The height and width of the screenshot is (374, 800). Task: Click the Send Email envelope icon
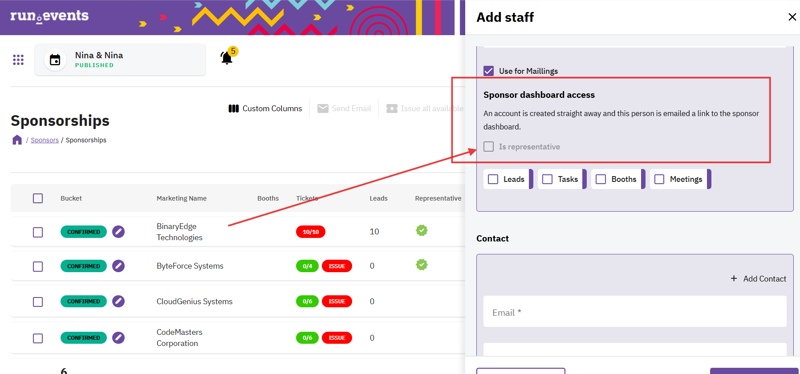pos(322,109)
